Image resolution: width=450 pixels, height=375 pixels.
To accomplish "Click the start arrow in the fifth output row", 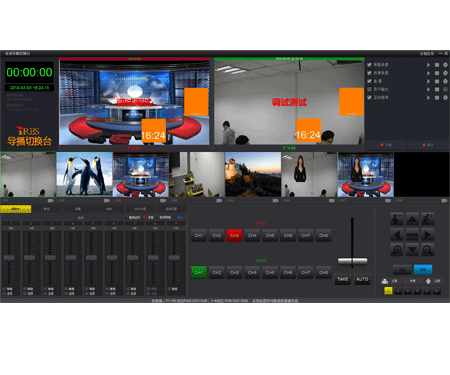I will (428, 98).
